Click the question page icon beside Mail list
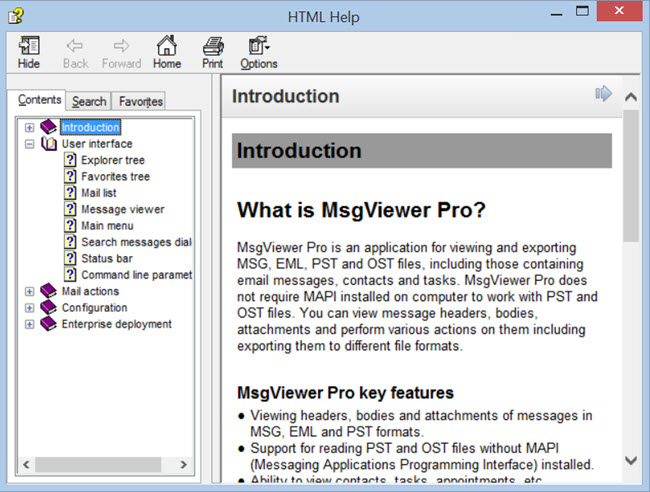 (x=70, y=192)
